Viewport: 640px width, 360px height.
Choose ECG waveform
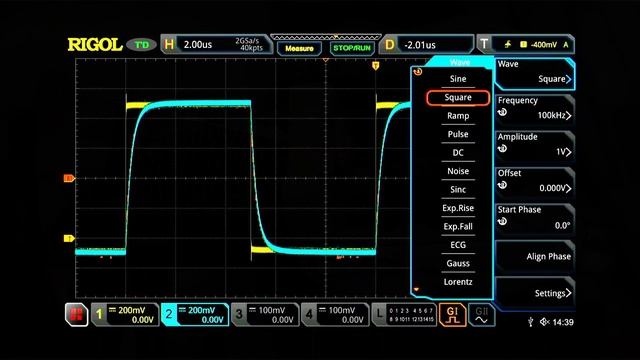tap(458, 245)
